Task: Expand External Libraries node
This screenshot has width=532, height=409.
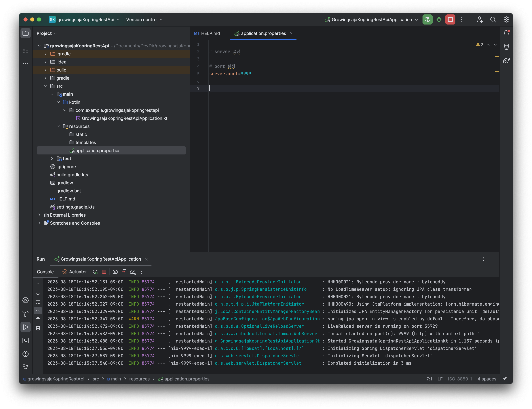Action: click(39, 215)
